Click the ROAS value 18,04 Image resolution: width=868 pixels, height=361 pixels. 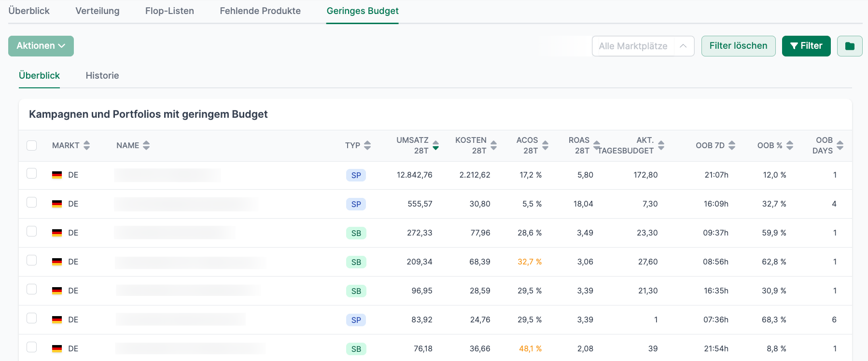tap(583, 204)
